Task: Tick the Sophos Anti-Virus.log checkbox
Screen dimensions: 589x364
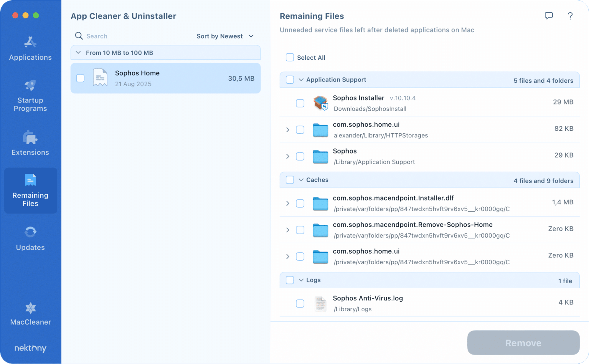Action: tap(300, 303)
